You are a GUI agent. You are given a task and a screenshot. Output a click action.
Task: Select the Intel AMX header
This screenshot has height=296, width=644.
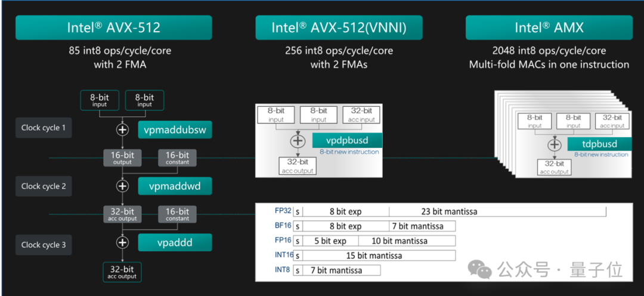point(549,27)
